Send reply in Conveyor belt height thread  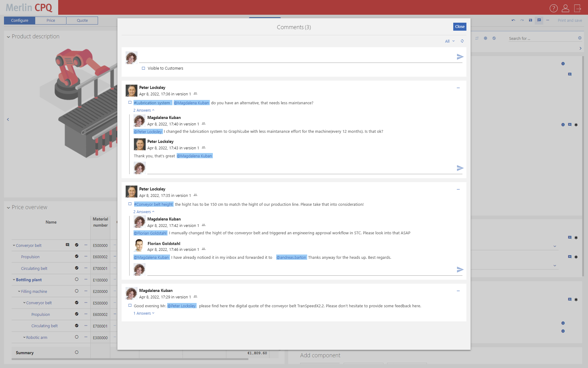460,270
